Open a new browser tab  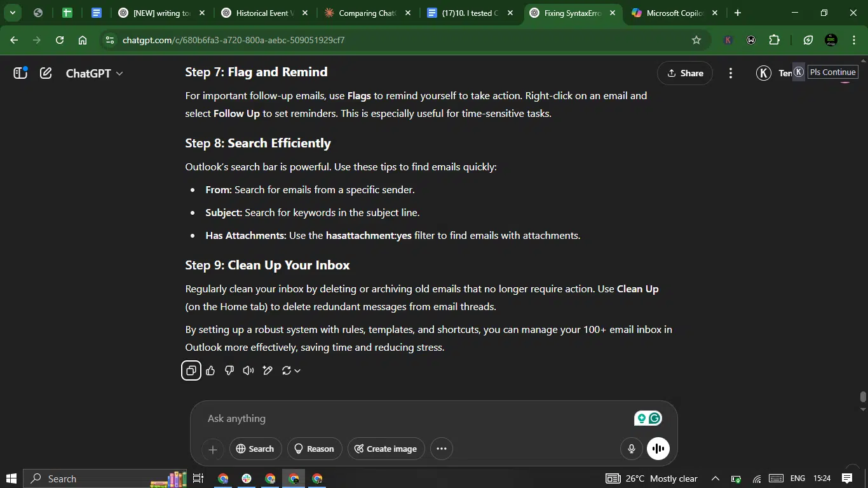tap(738, 13)
